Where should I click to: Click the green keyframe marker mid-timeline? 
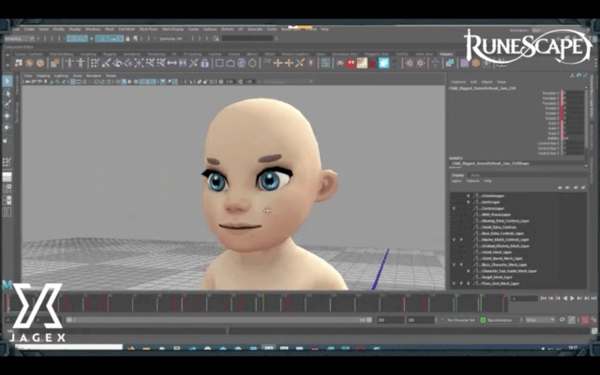[x=263, y=303]
